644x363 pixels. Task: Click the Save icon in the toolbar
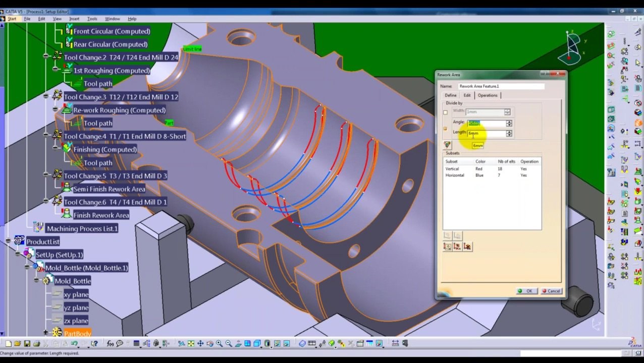(x=27, y=344)
